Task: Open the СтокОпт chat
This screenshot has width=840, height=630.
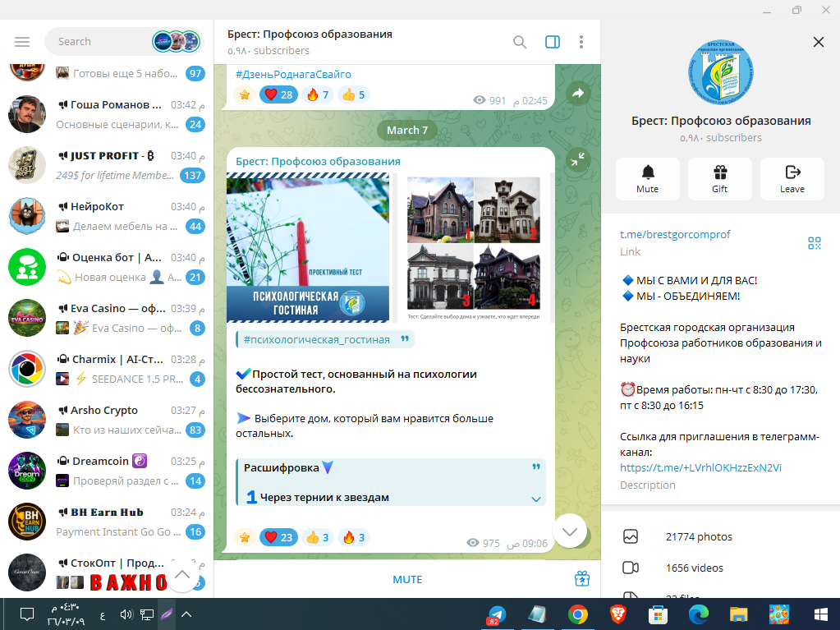Action: point(107,573)
